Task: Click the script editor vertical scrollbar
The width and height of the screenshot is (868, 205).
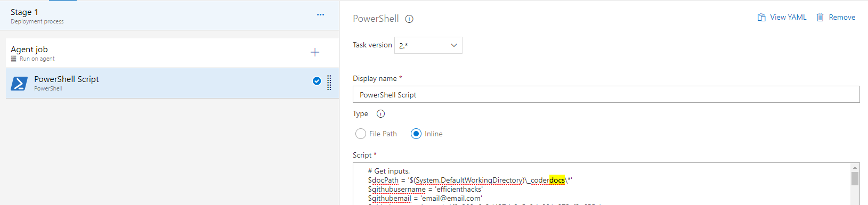Action: coord(855,184)
